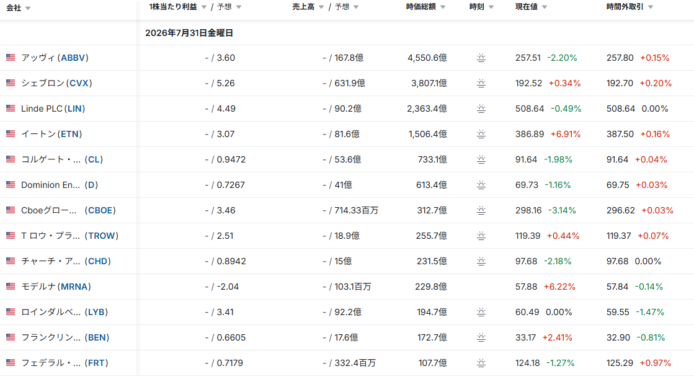This screenshot has width=694, height=379.
Task: Click the date header 2026年7月31日金曜日
Action: pos(189,33)
